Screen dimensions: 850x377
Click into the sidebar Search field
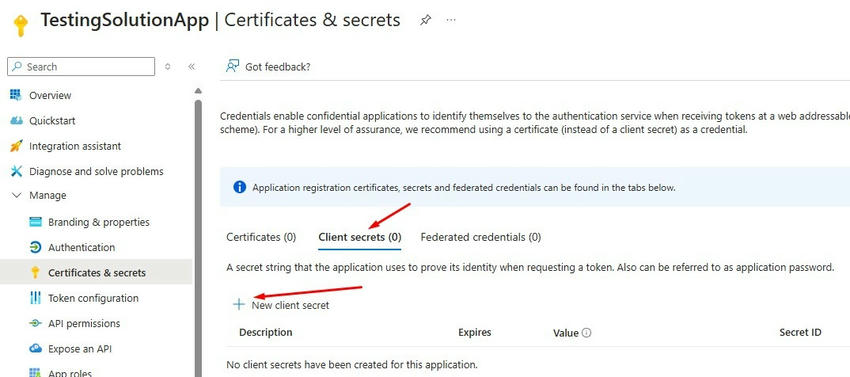click(x=81, y=67)
